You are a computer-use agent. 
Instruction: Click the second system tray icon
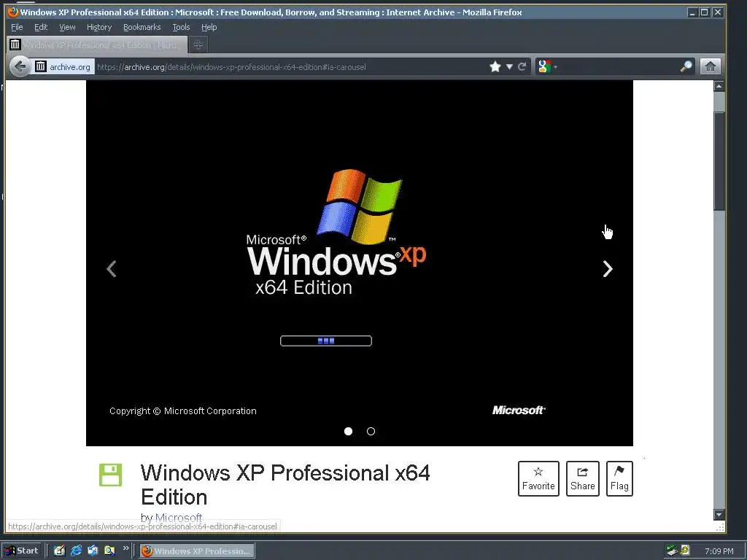click(685, 550)
